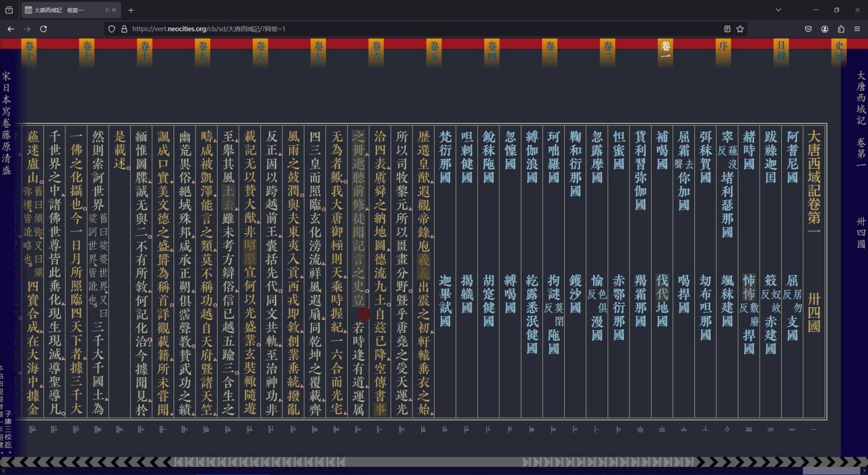Open reader view from the address bar icon

point(727,28)
